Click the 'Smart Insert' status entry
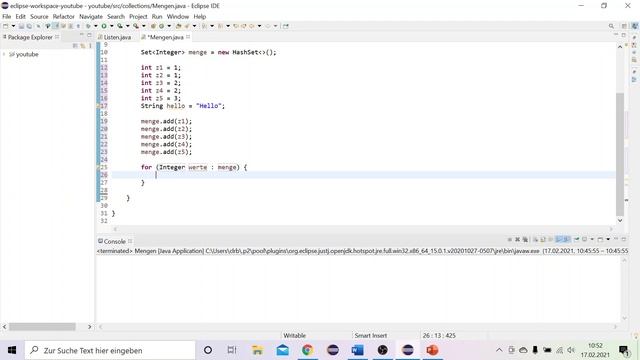The image size is (640, 360). click(371, 336)
